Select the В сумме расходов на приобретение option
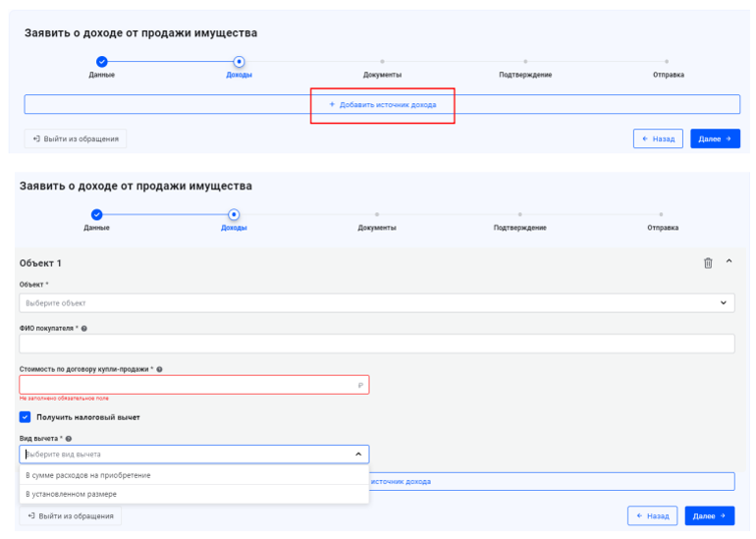 [88, 475]
